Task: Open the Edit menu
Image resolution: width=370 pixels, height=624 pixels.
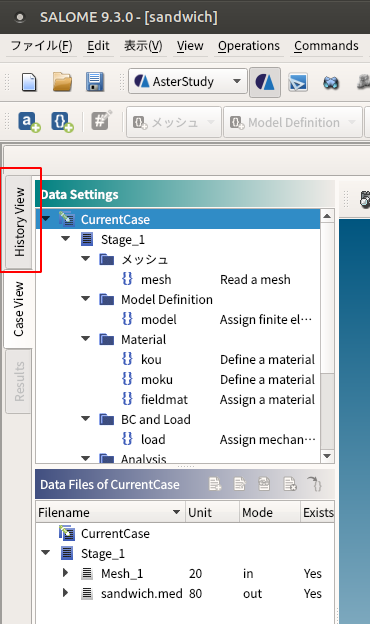Action: [98, 46]
